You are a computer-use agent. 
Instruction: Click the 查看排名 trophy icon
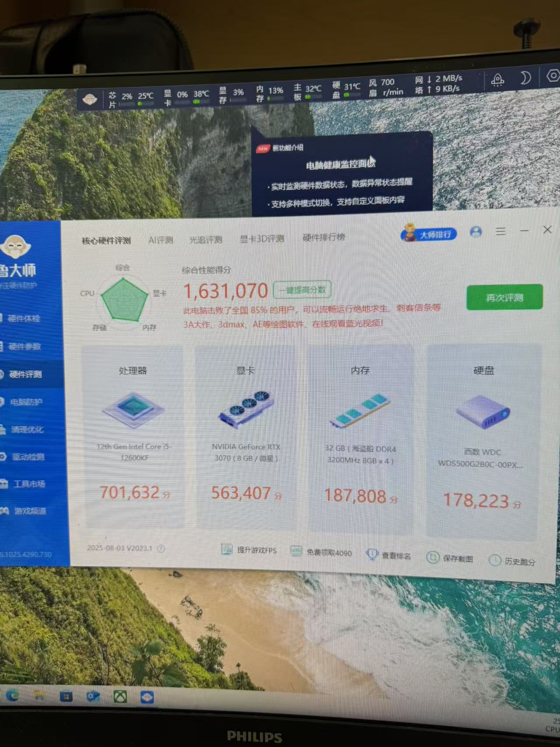(372, 554)
